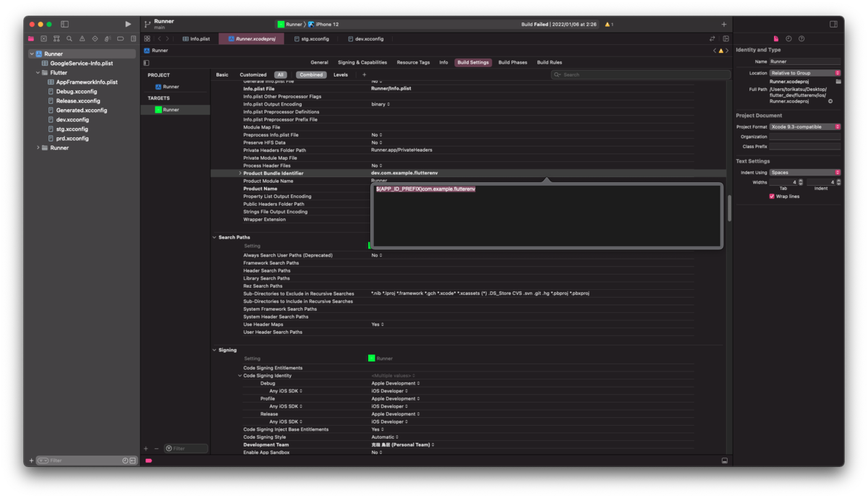Click the navigator bottom plus button
Image resolution: width=868 pixels, height=498 pixels.
pos(31,460)
